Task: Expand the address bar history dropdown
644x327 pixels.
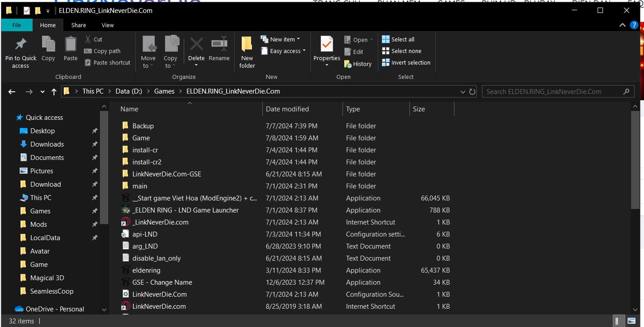Action: [463, 92]
